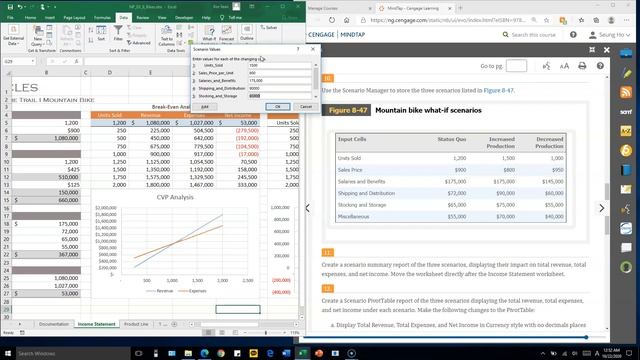Go to the previous reader page with the left chevron
This screenshot has height=360, width=640.
pos(308,208)
